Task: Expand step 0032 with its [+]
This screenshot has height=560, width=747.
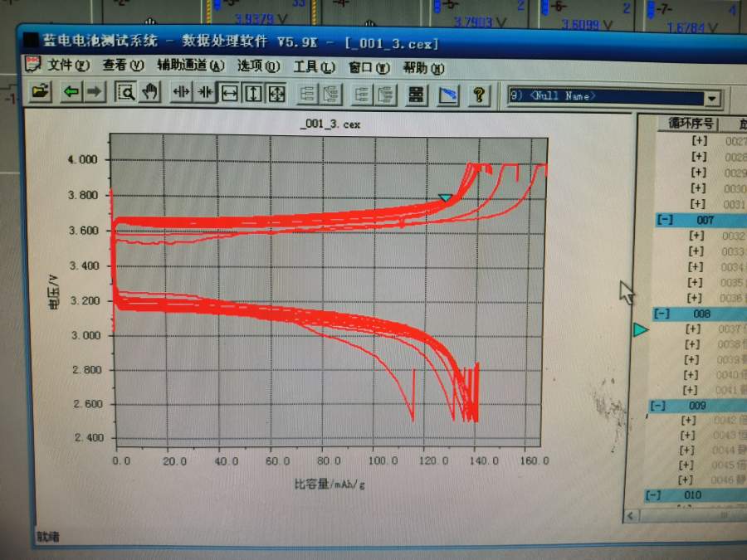Action: 697,236
